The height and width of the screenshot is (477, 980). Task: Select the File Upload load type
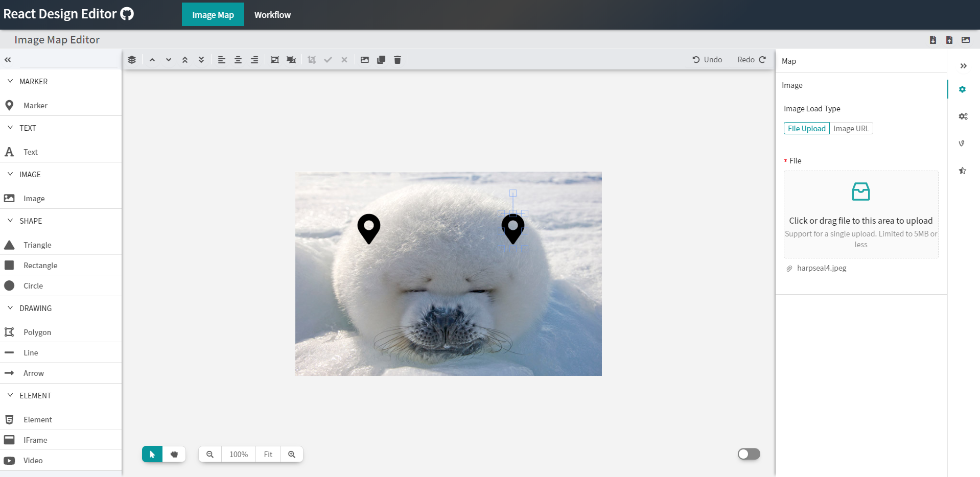(x=806, y=129)
